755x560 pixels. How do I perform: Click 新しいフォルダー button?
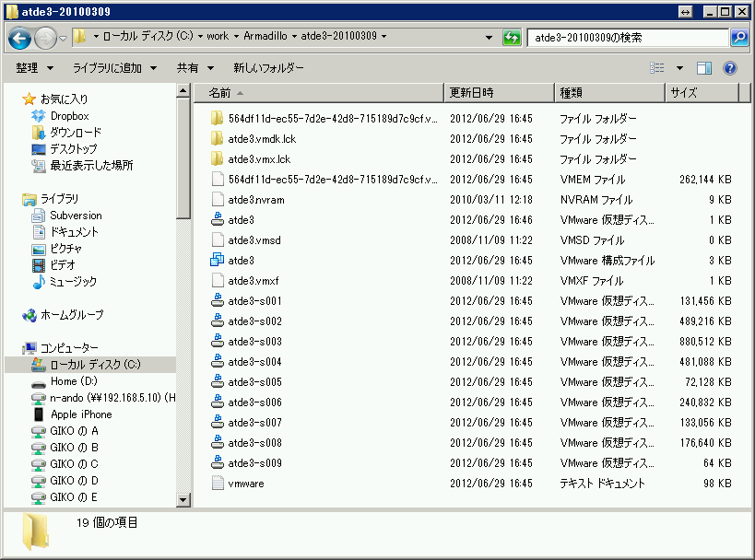click(x=268, y=68)
